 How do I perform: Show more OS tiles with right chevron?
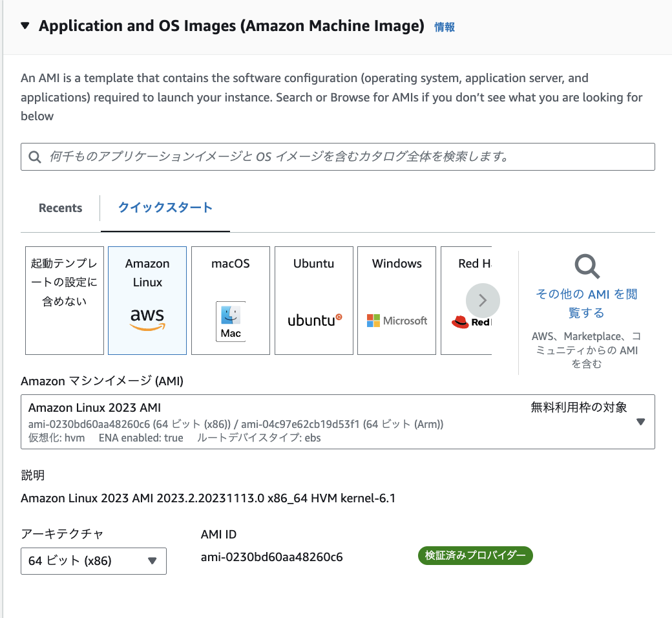coord(483,301)
